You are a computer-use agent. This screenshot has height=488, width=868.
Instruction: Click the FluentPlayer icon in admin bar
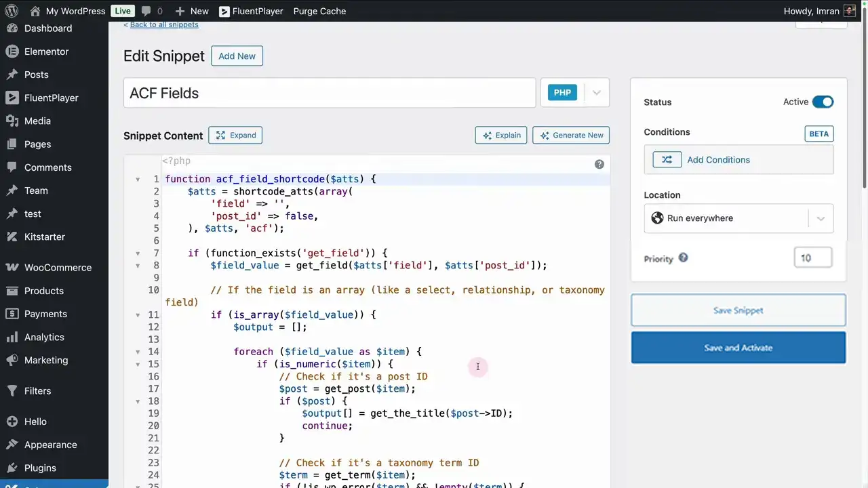tap(224, 12)
